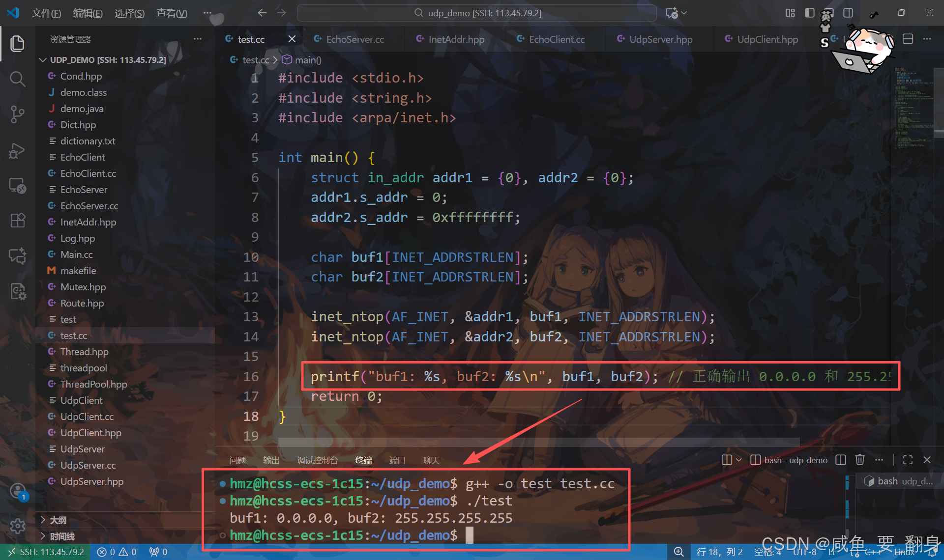This screenshot has height=560, width=944.
Task: Maximize the terminal panel size
Action: coord(908,460)
